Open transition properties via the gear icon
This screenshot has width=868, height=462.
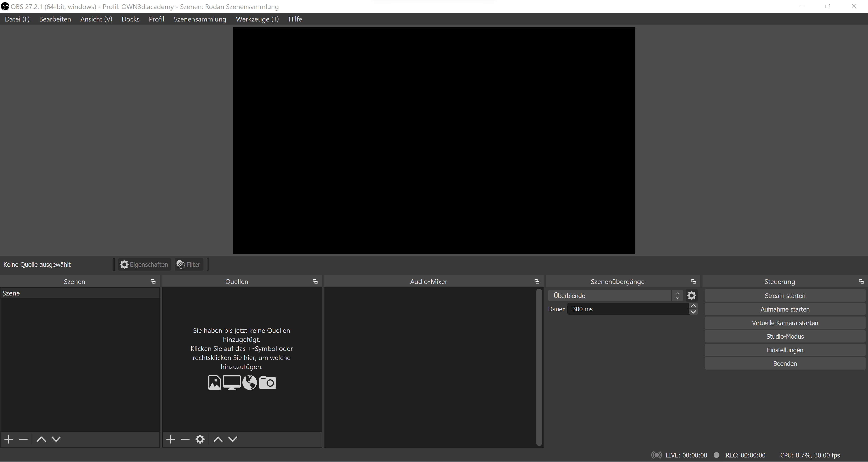pyautogui.click(x=692, y=295)
